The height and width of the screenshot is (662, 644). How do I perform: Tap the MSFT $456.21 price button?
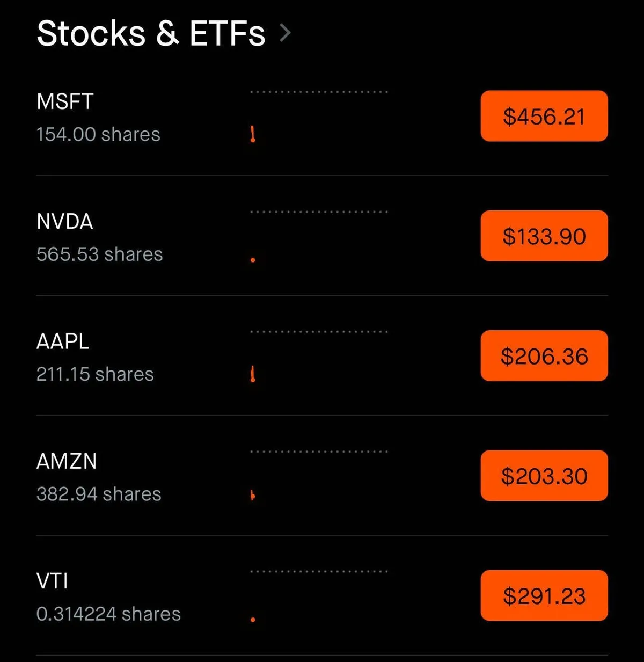click(x=544, y=117)
